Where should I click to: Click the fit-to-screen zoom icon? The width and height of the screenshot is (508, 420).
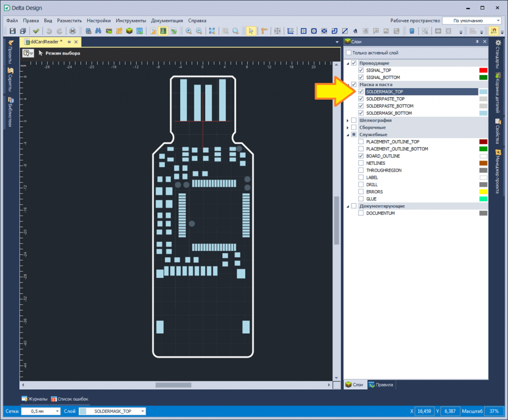(212, 31)
